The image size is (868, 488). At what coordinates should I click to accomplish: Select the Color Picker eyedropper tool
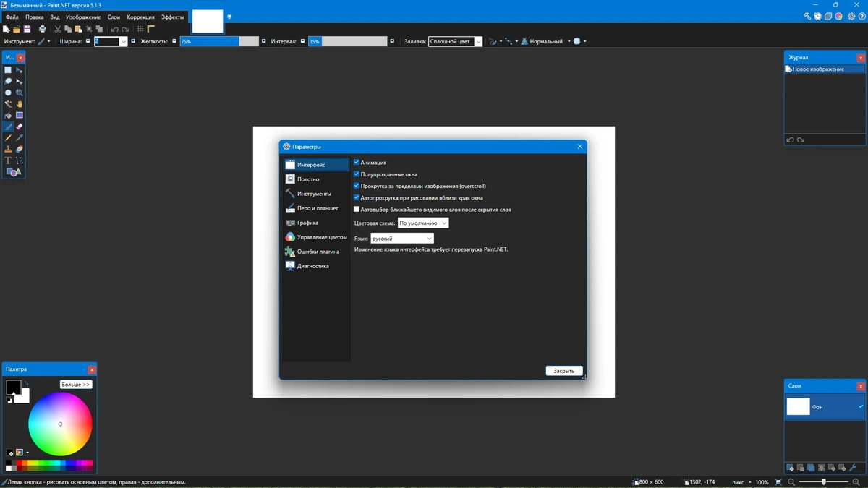(20, 138)
